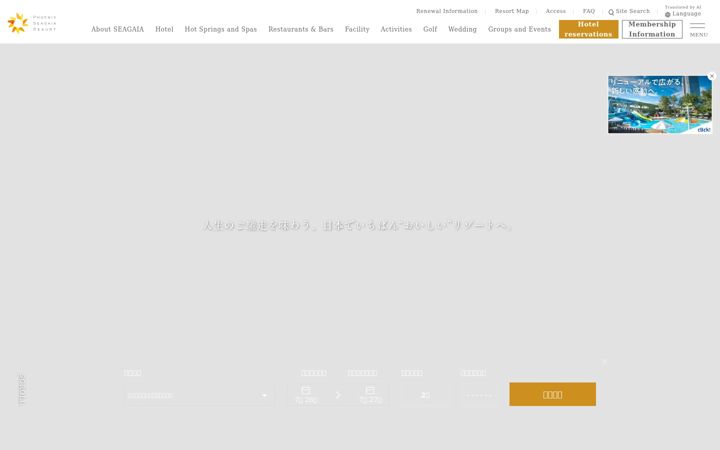Pick the check-out date calendar
The height and width of the screenshot is (450, 720).
point(371,395)
